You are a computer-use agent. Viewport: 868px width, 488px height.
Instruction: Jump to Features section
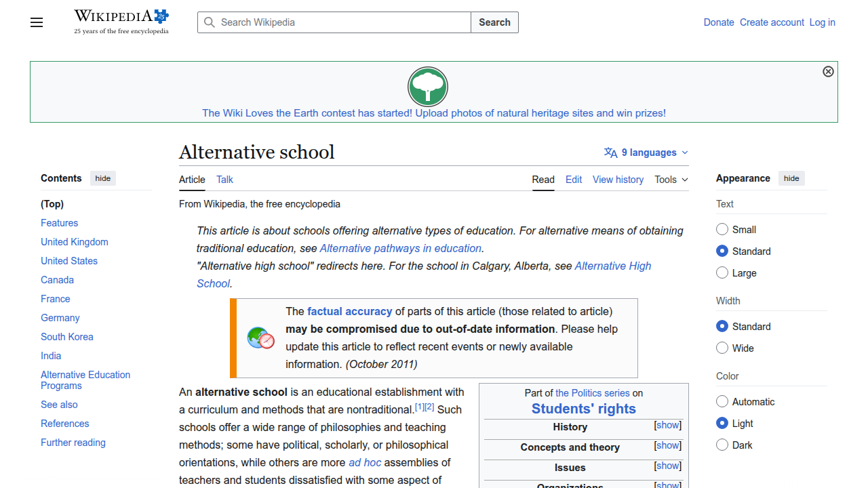(59, 223)
